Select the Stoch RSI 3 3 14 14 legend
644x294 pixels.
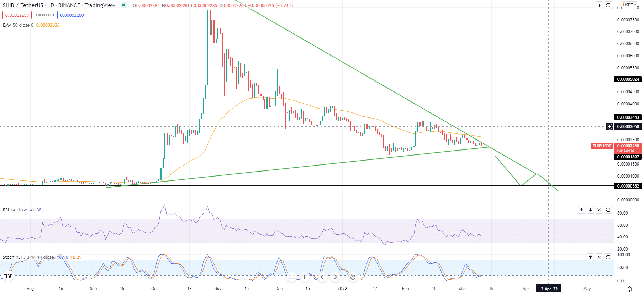tap(28, 257)
